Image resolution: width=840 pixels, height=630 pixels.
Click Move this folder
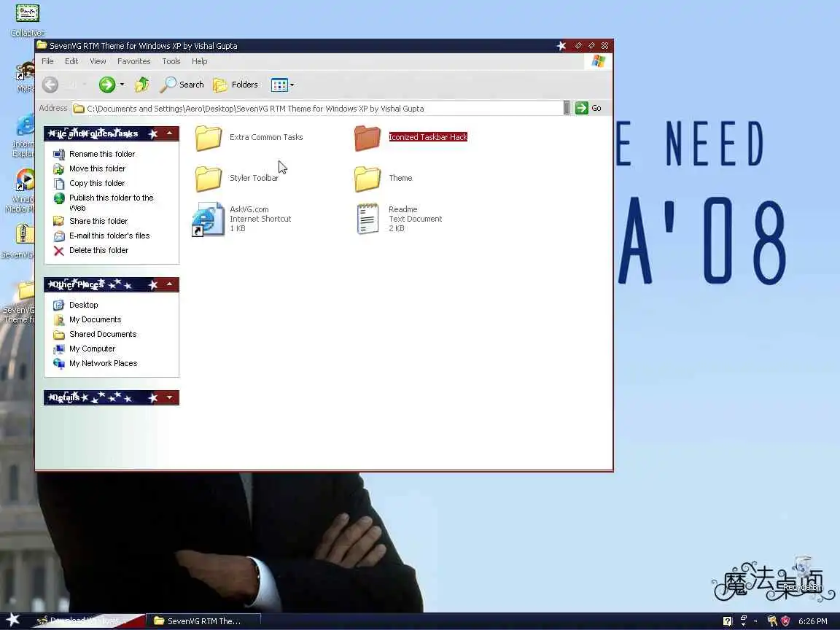(90, 168)
